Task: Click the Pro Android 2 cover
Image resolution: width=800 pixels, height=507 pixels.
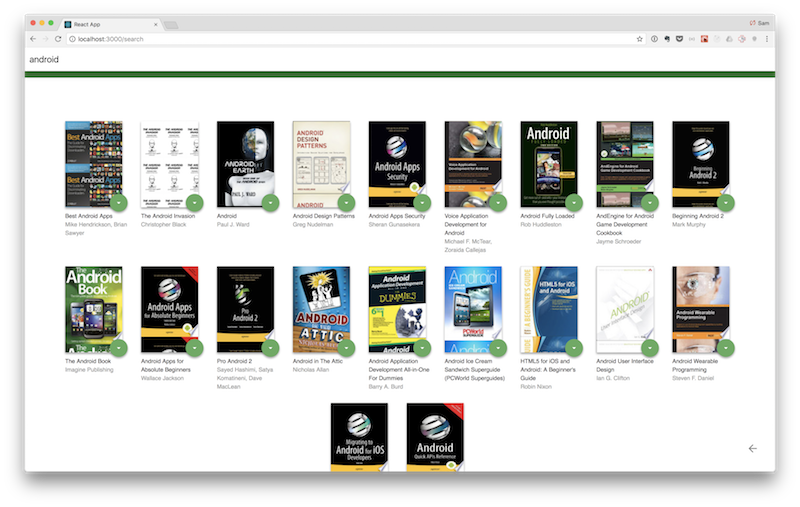Action: [245, 310]
